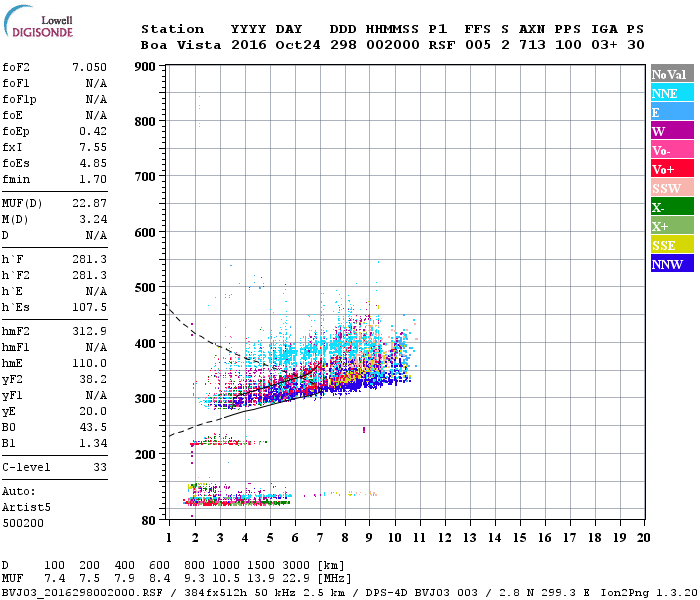Click the MUF 22.9 table value

[296, 579]
